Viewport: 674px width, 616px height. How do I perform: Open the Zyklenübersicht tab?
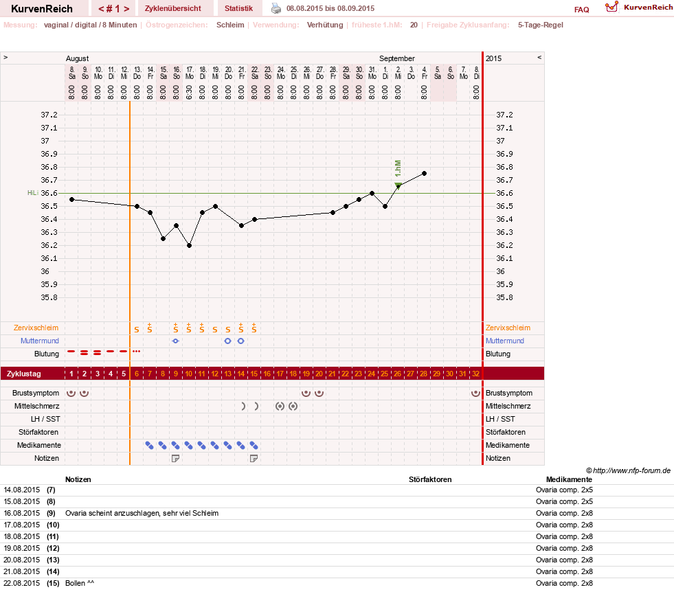coord(173,9)
